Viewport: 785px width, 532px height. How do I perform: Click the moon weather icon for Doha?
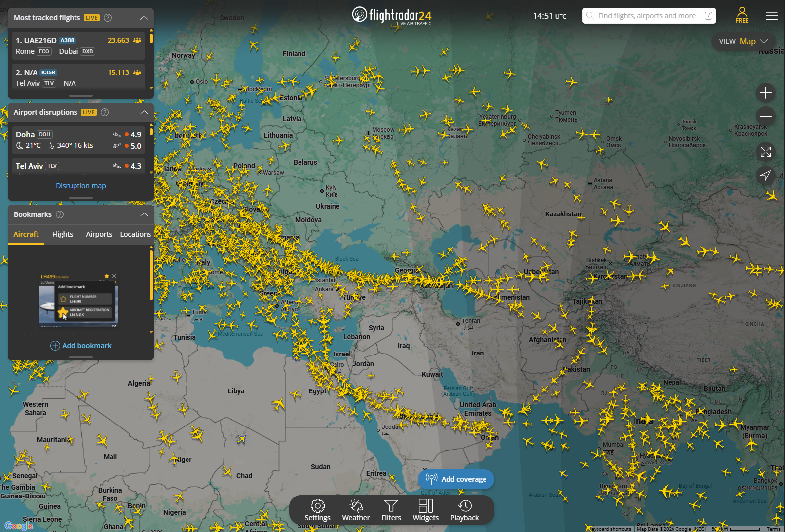click(x=20, y=145)
